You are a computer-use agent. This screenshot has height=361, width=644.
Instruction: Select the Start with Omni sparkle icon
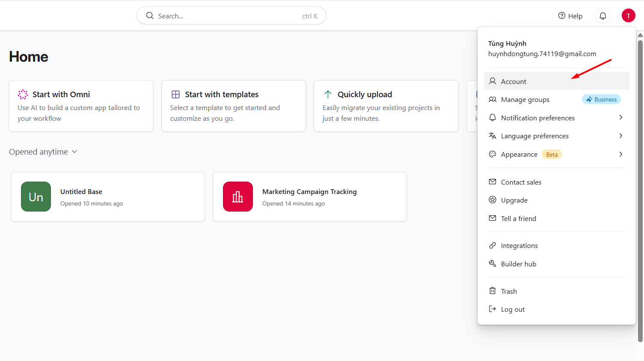23,94
